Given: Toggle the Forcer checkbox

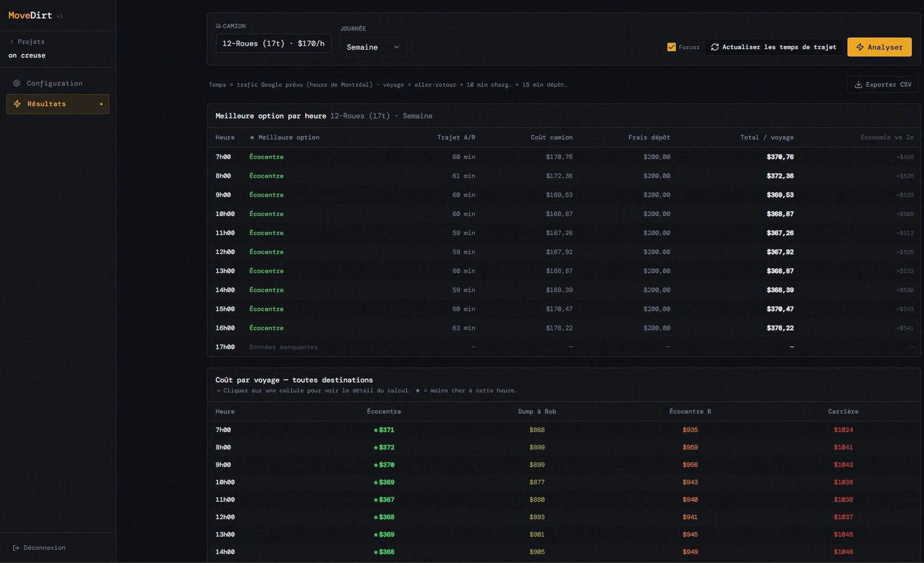Looking at the screenshot, I should click(671, 47).
